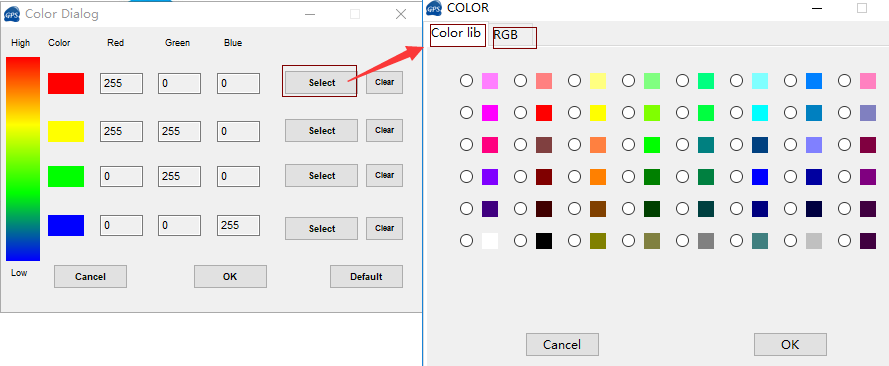Click the Blue value field showing 255
The height and width of the screenshot is (366, 889).
point(238,225)
